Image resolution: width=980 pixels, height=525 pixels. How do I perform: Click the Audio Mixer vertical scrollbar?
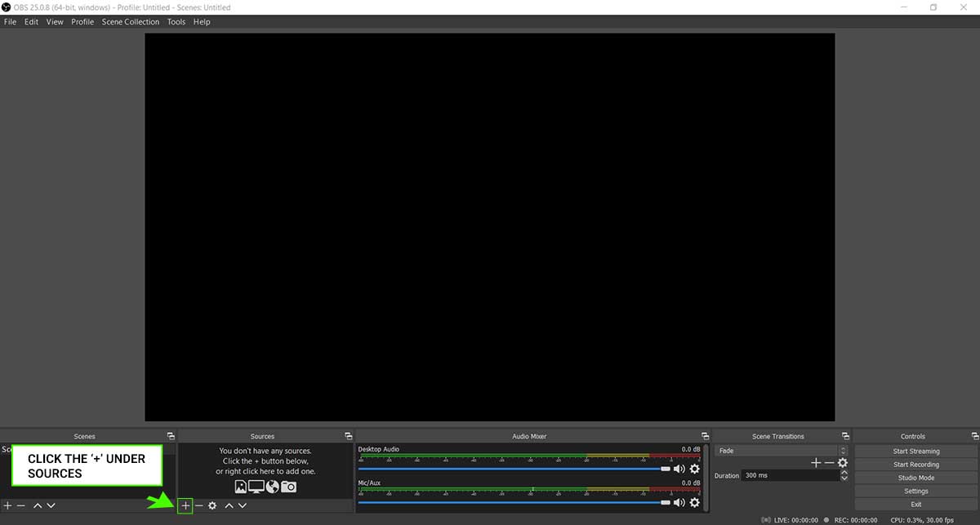click(x=706, y=477)
